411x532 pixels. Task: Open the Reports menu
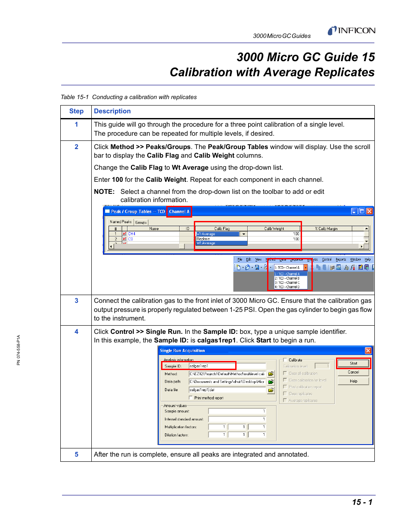pos(341,259)
